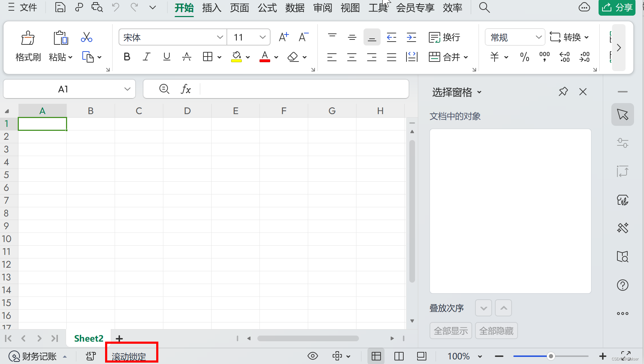
Task: Click the Format Painter (格式刷) icon
Action: pos(28,38)
